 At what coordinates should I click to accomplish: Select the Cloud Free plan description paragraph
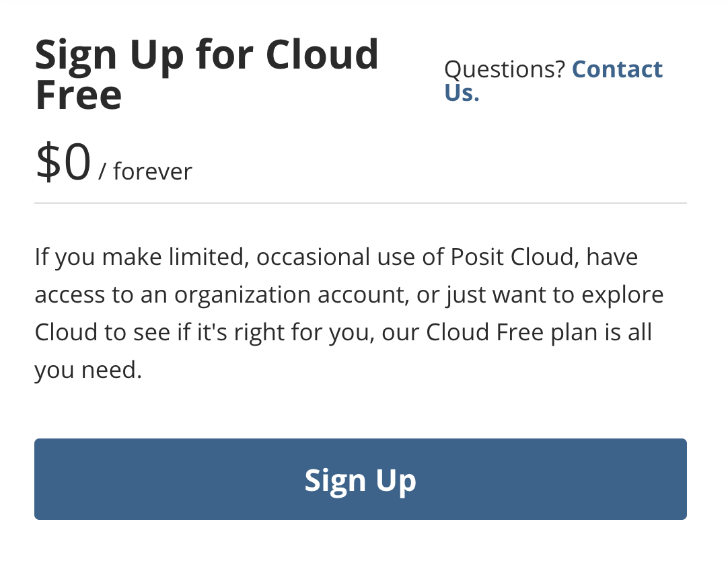[x=349, y=313]
